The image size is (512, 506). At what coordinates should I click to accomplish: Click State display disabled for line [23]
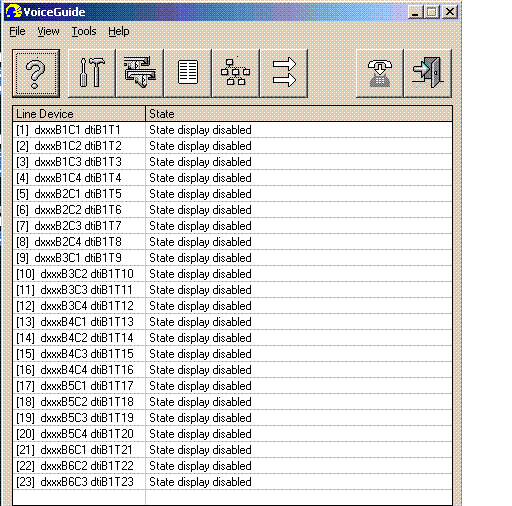pyautogui.click(x=200, y=482)
